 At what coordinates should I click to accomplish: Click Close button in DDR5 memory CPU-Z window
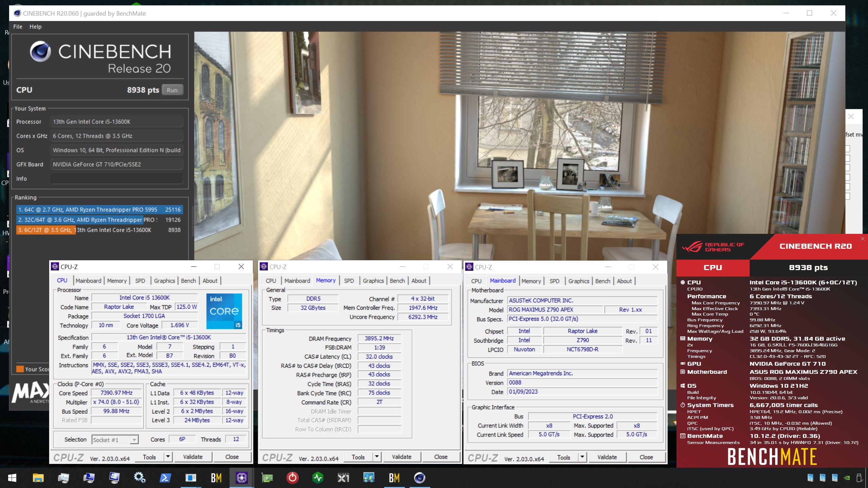[x=441, y=457]
